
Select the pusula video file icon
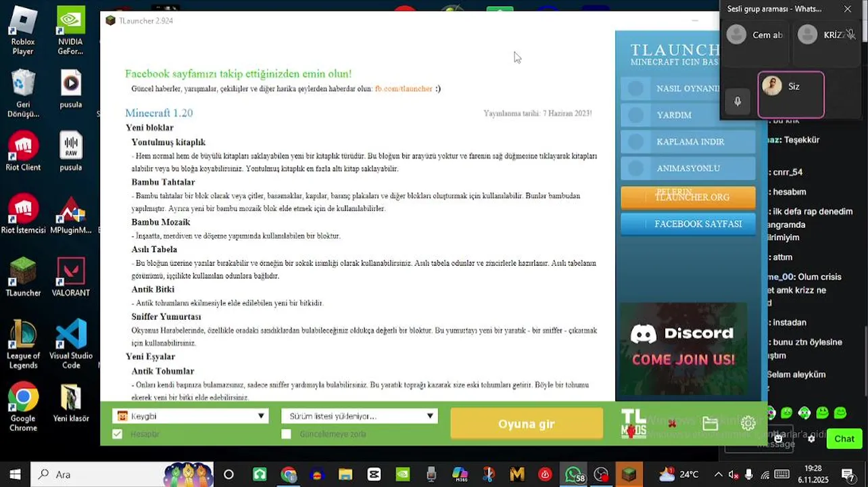71,89
